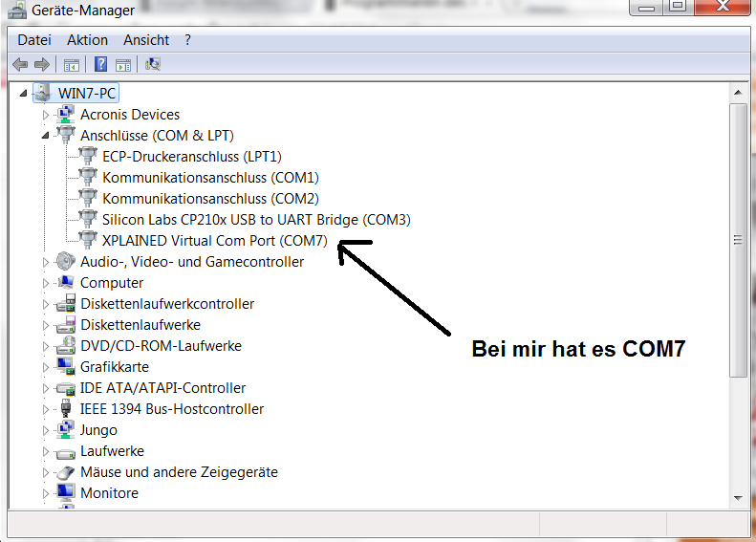The width and height of the screenshot is (756, 542).
Task: Click the Acronis Devices icon
Action: 66,115
